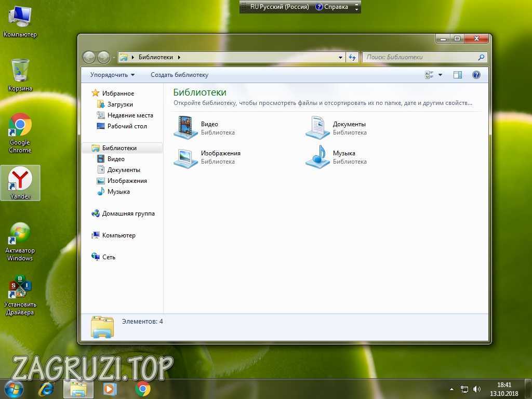Select the Компьютер desktop icon
Image resolution: width=532 pixels, height=399 pixels.
pyautogui.click(x=20, y=22)
